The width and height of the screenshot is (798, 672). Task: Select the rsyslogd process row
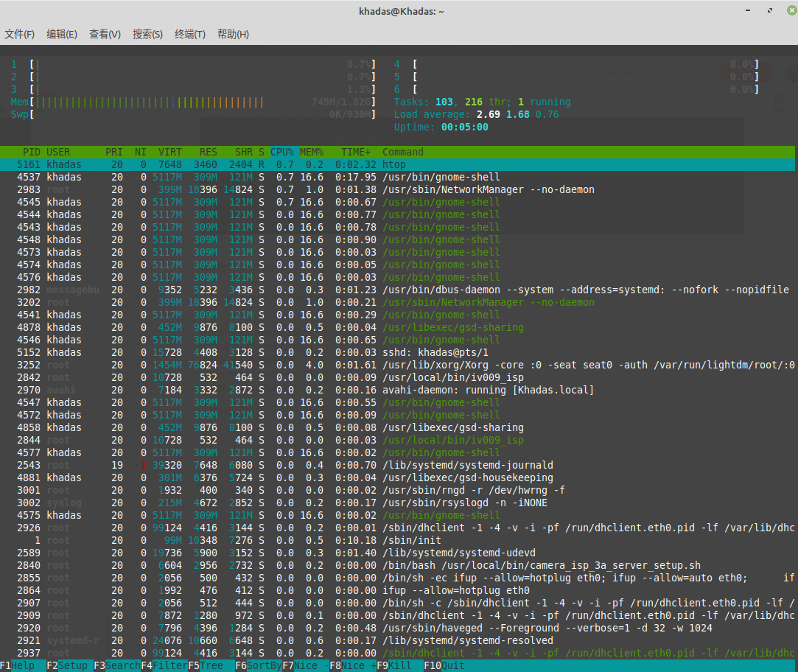coord(397,503)
